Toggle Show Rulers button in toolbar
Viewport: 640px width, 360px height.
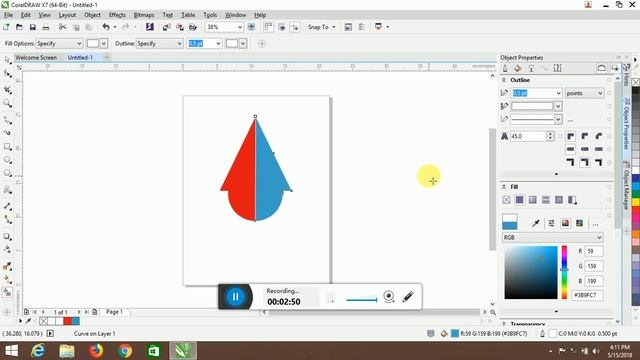tap(268, 27)
